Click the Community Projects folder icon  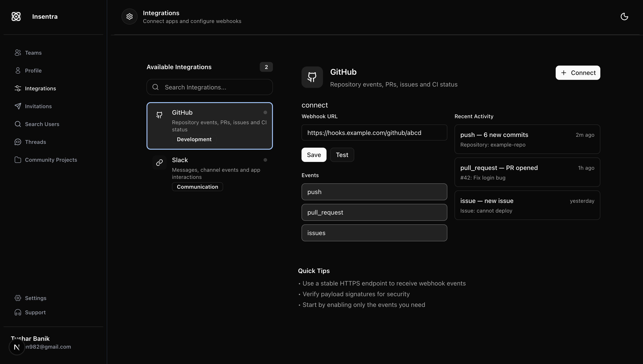[18, 160]
